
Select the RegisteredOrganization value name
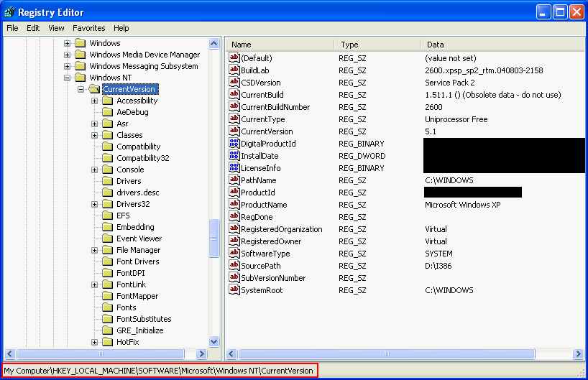[x=282, y=229]
